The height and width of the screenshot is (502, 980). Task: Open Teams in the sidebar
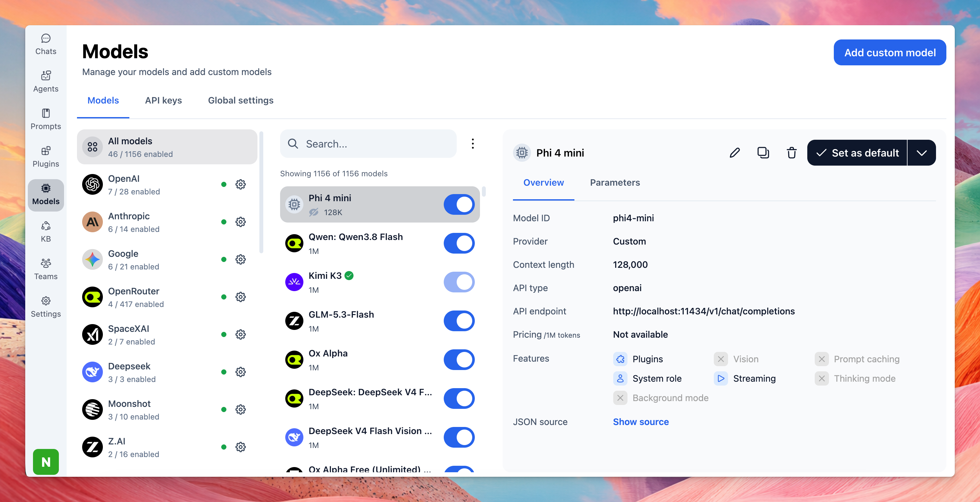(46, 270)
